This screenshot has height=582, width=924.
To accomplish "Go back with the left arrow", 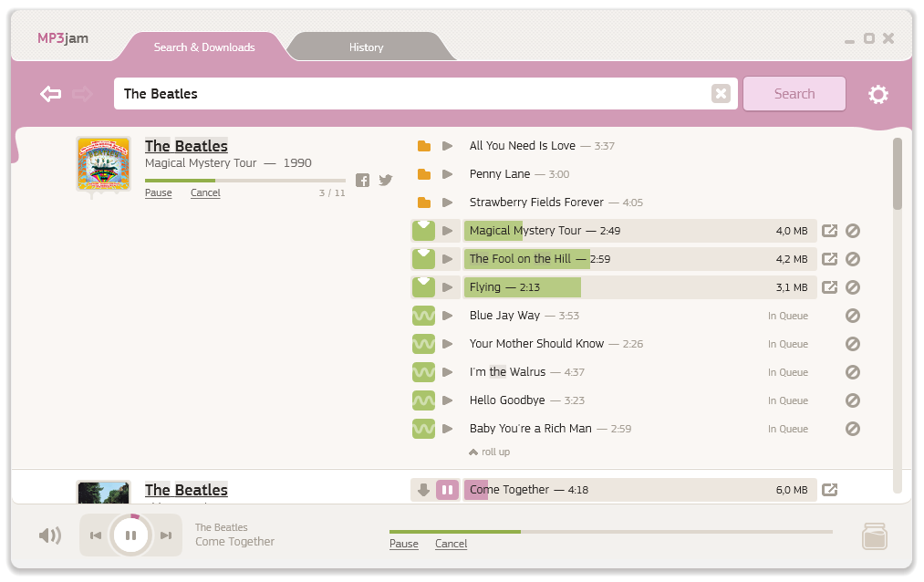I will (51, 94).
